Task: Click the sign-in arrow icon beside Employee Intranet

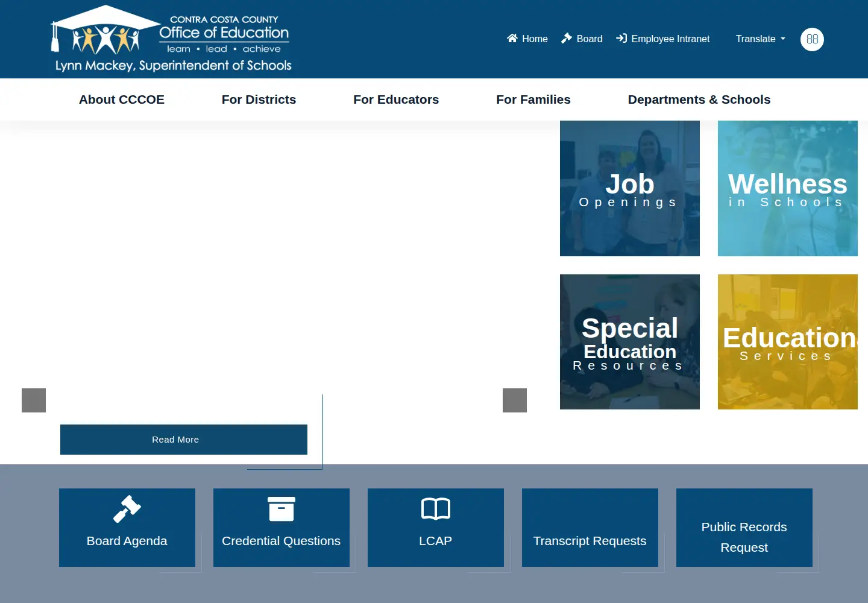Action: [621, 38]
